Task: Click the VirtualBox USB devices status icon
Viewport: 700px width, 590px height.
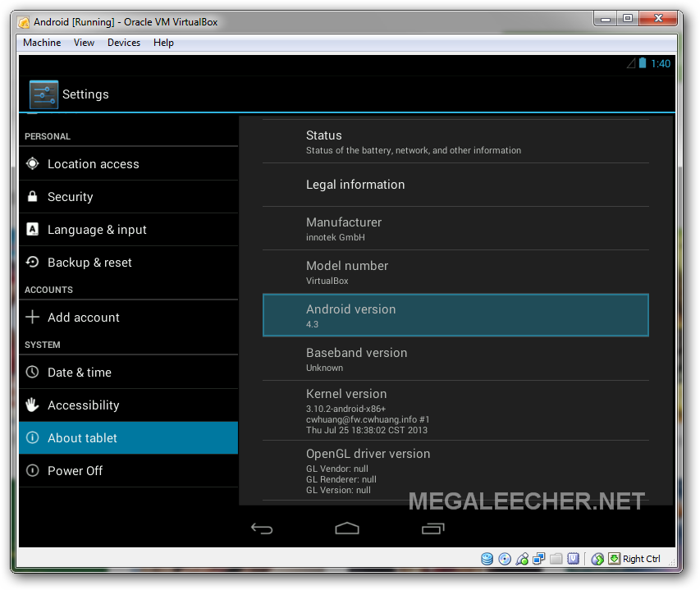Action: coord(522,559)
